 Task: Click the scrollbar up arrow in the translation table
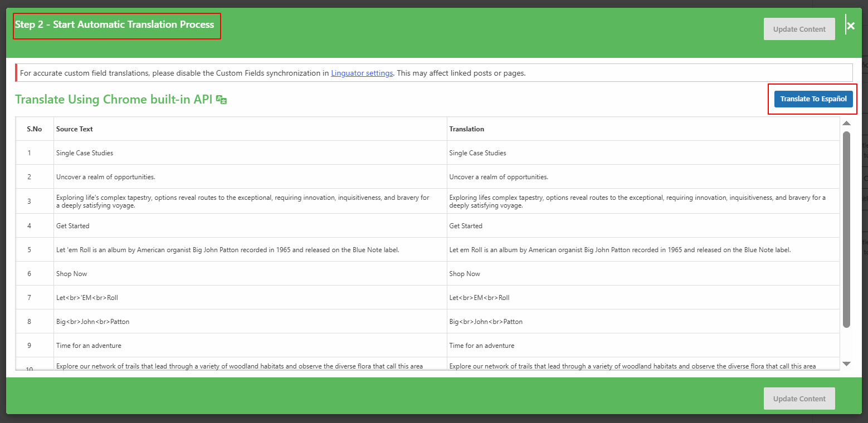(846, 123)
